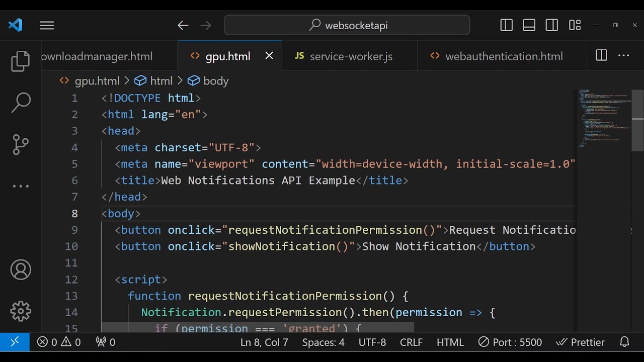Open the Search view in activity bar

[x=21, y=103]
